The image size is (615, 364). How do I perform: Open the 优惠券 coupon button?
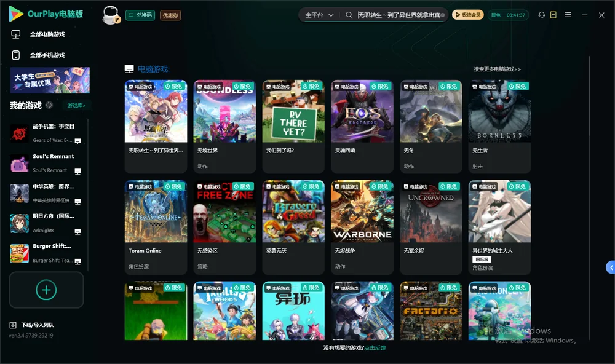tap(170, 15)
